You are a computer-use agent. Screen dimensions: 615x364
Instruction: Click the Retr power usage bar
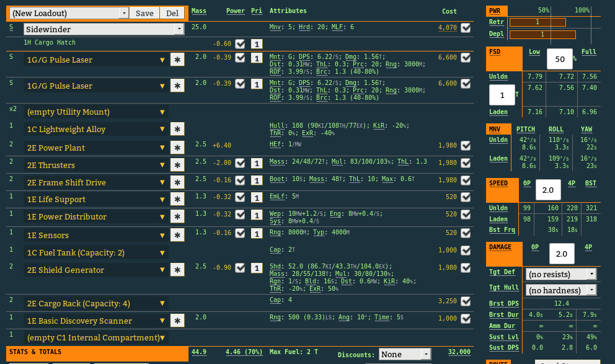pos(538,22)
